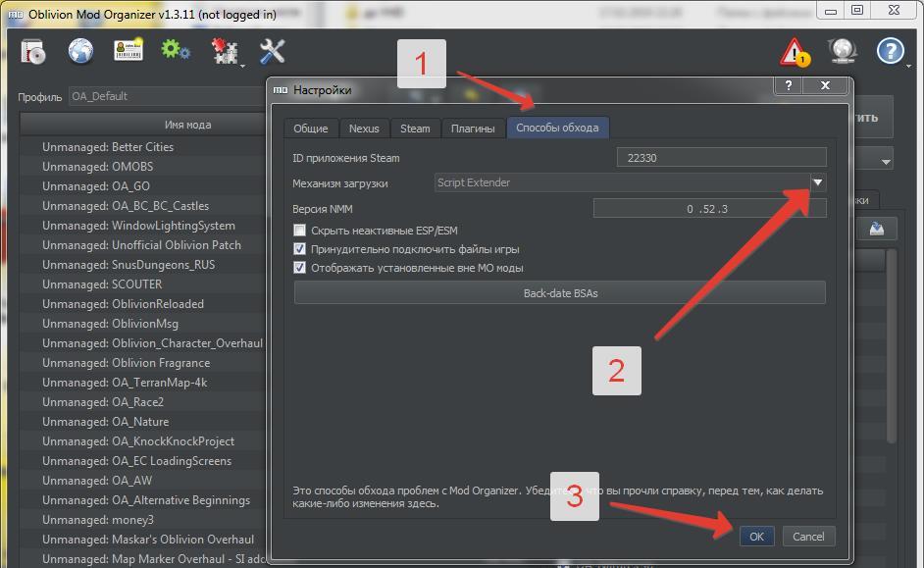Check the 'Скрыть неактивные ESP/ESM' checkbox
This screenshot has width=924, height=568.
click(300, 231)
